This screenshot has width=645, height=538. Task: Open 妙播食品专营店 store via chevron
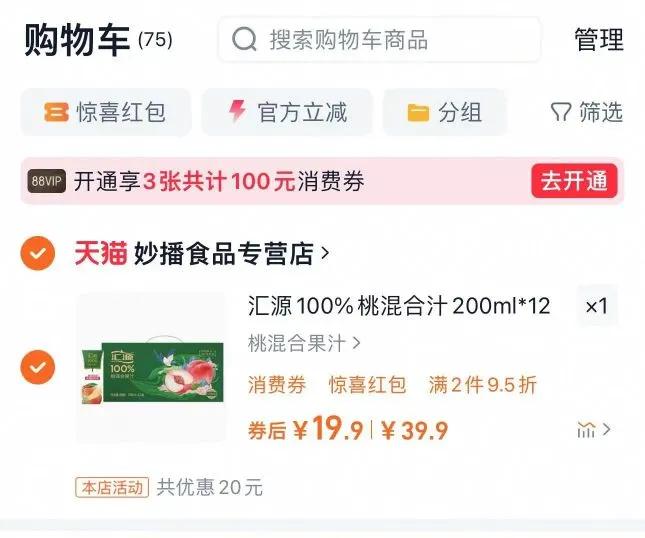(x=325, y=253)
